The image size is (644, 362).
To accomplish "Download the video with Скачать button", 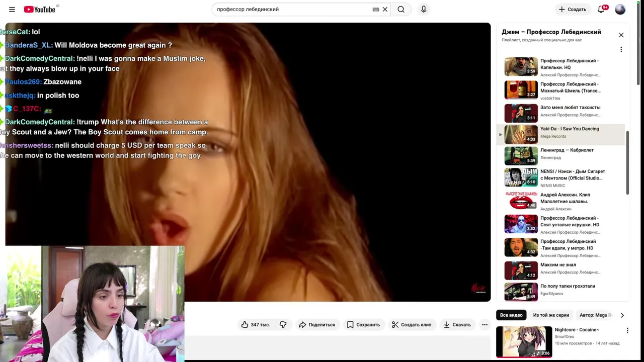I will (457, 325).
